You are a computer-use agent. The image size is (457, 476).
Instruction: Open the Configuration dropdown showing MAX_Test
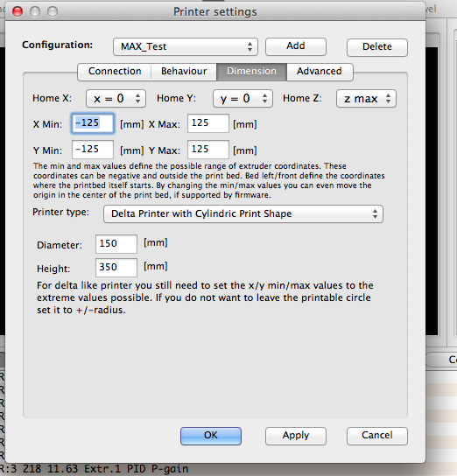point(186,46)
